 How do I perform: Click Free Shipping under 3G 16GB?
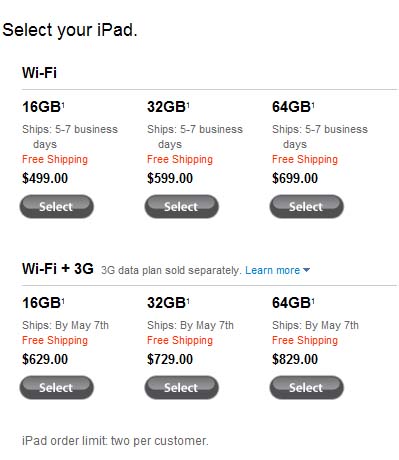[x=55, y=340]
